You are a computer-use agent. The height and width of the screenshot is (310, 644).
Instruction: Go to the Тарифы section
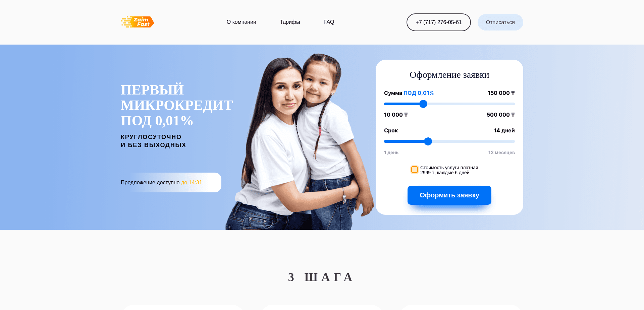coord(290,22)
